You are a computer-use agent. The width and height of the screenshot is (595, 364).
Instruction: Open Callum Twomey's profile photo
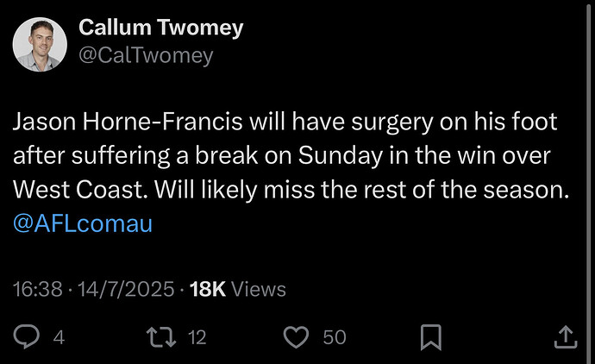click(x=39, y=44)
